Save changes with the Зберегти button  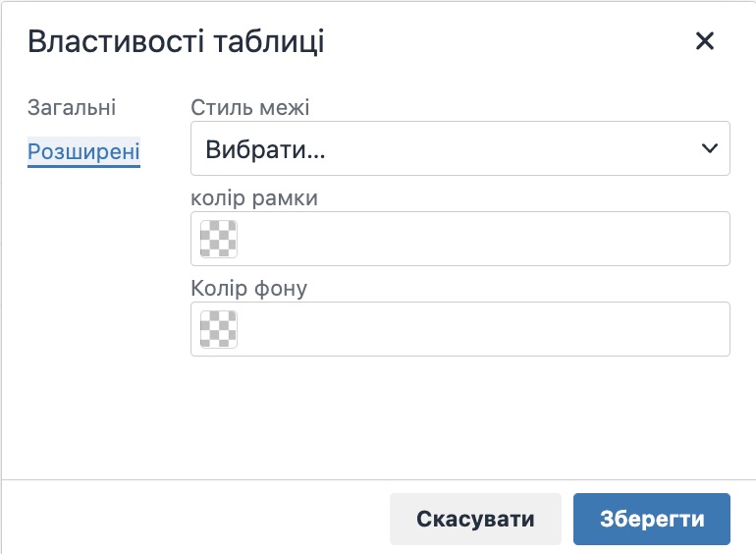[651, 519]
